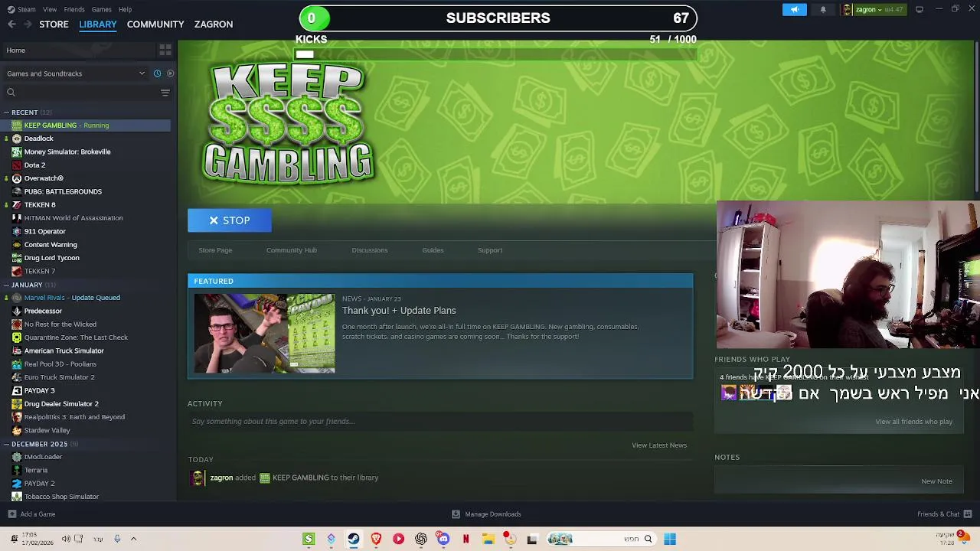Open ChatGPT icon in the taskbar
The image size is (980, 551).
coord(421,539)
